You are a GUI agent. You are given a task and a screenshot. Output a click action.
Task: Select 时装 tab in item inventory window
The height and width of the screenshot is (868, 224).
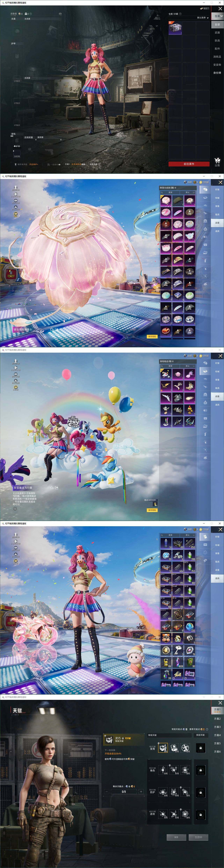(217, 537)
